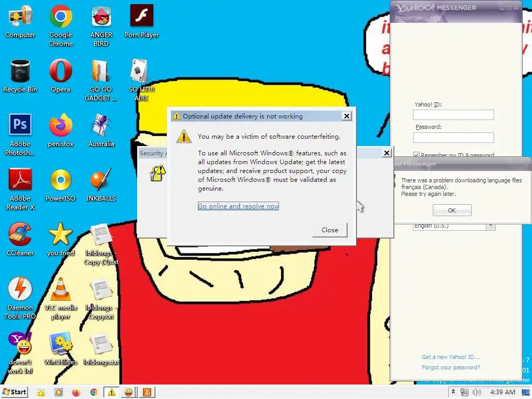Select the Australia spider solitaire icon
This screenshot has width=532, height=399.
101,130
